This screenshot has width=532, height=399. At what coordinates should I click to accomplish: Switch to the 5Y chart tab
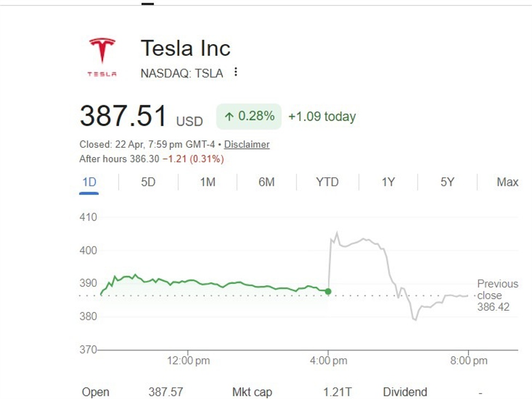tap(446, 182)
